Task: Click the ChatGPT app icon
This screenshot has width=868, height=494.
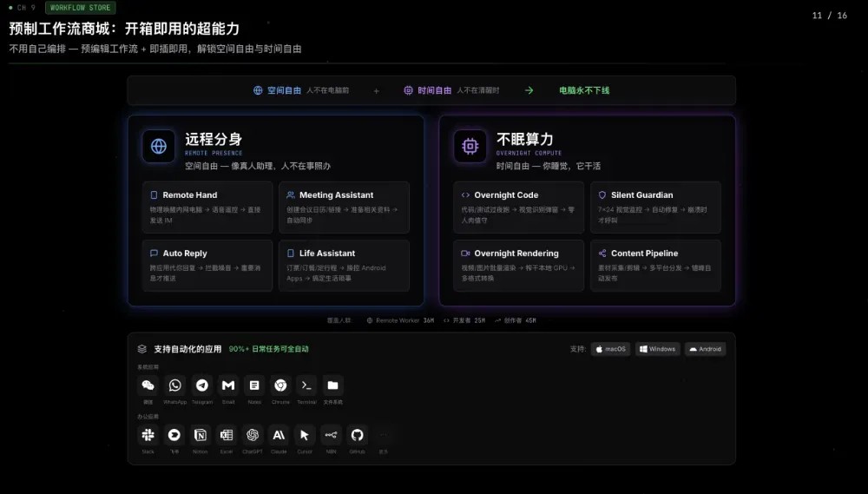Action: [x=253, y=435]
